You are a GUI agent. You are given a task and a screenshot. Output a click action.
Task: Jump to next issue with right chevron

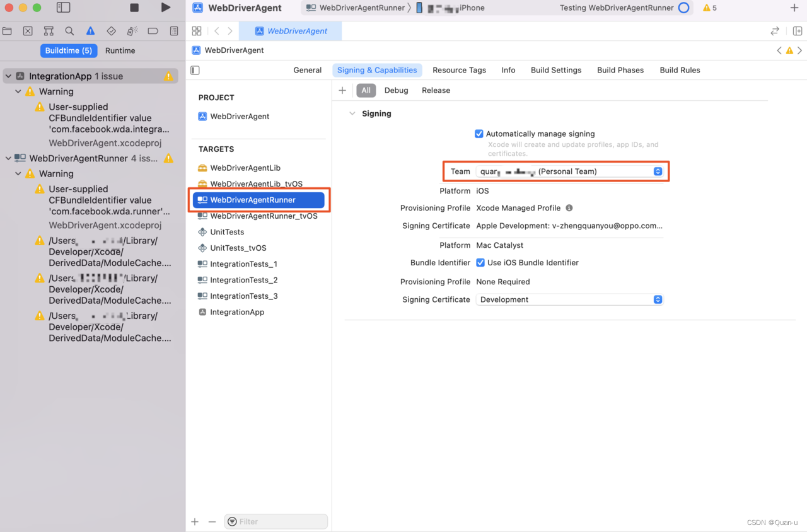(x=800, y=50)
